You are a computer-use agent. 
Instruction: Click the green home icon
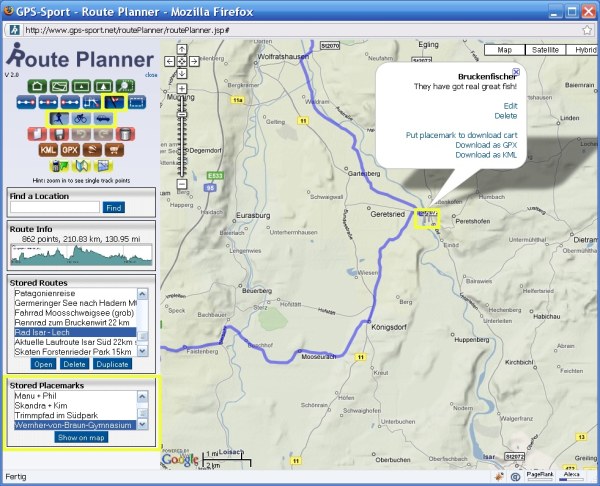37,86
